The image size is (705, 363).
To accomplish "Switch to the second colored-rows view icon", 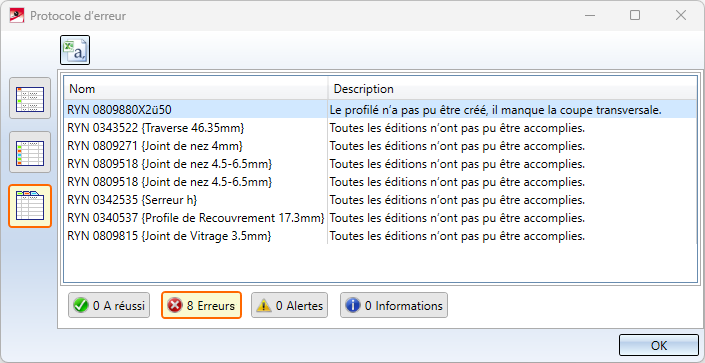I will pyautogui.click(x=30, y=152).
